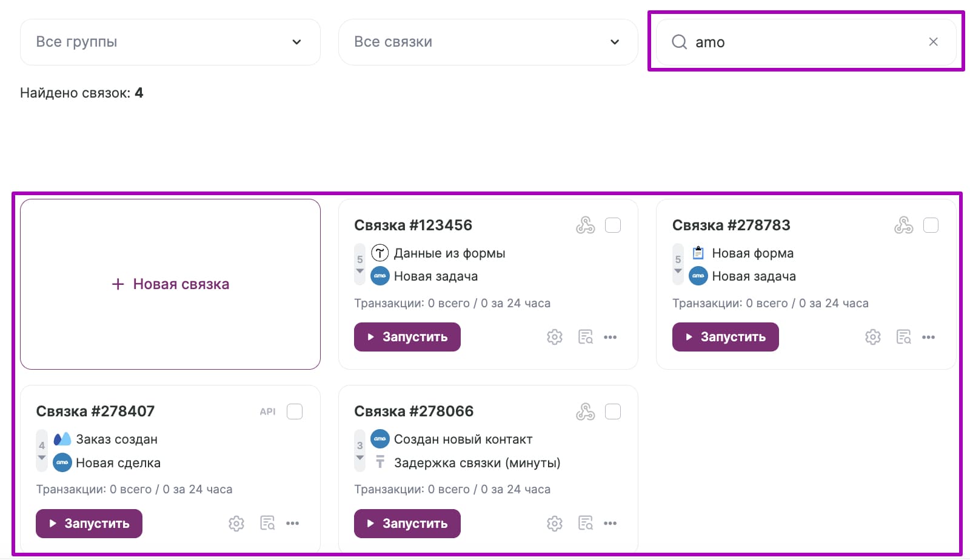Open the three-dots menu of Связка #278783

click(x=928, y=337)
